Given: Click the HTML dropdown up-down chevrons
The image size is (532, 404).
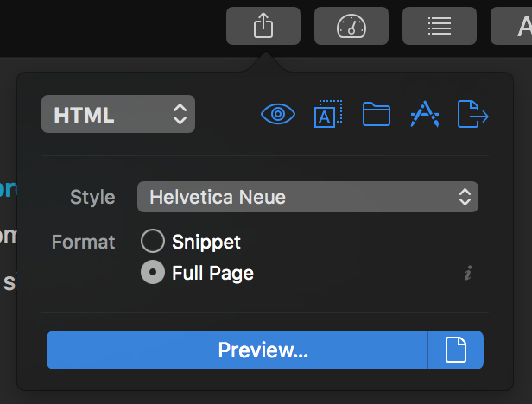Looking at the screenshot, I should [180, 114].
